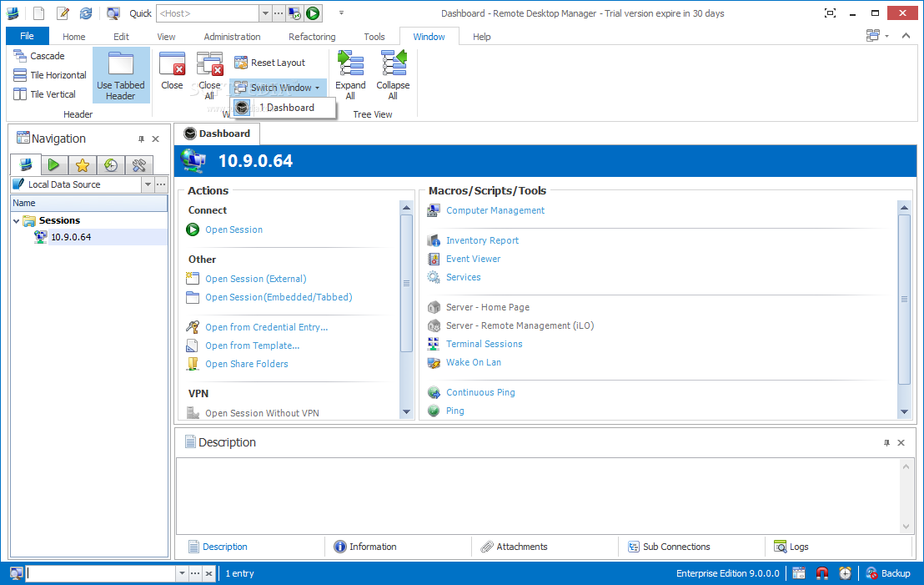This screenshot has width=924, height=585.
Task: Select Tile Vertical layout
Action: pyautogui.click(x=45, y=94)
